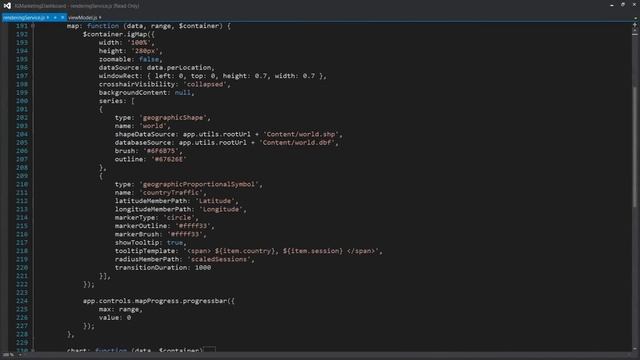Click the zoomable false value
The image size is (640, 360).
(x=149, y=59)
